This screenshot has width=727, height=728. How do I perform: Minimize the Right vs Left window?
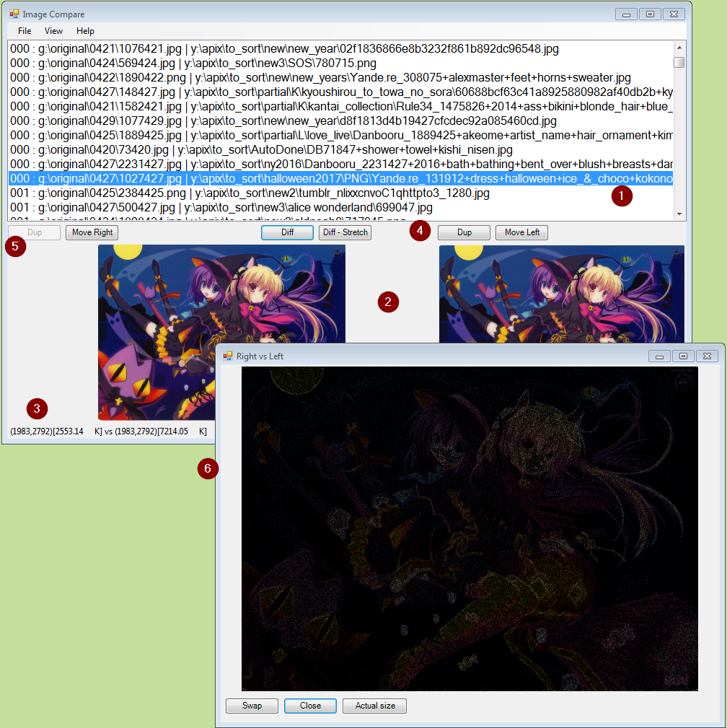[x=659, y=356]
